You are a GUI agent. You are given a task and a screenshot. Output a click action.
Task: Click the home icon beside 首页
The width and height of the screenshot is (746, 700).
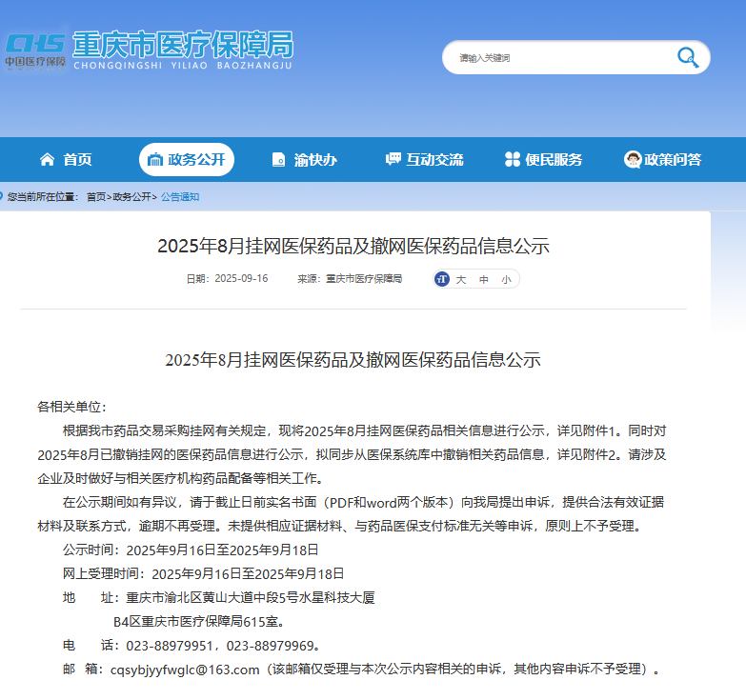point(47,159)
